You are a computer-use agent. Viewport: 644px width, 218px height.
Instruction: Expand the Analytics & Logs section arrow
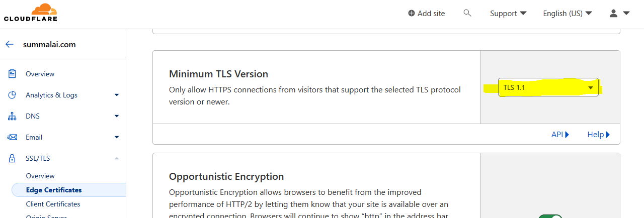tap(117, 95)
